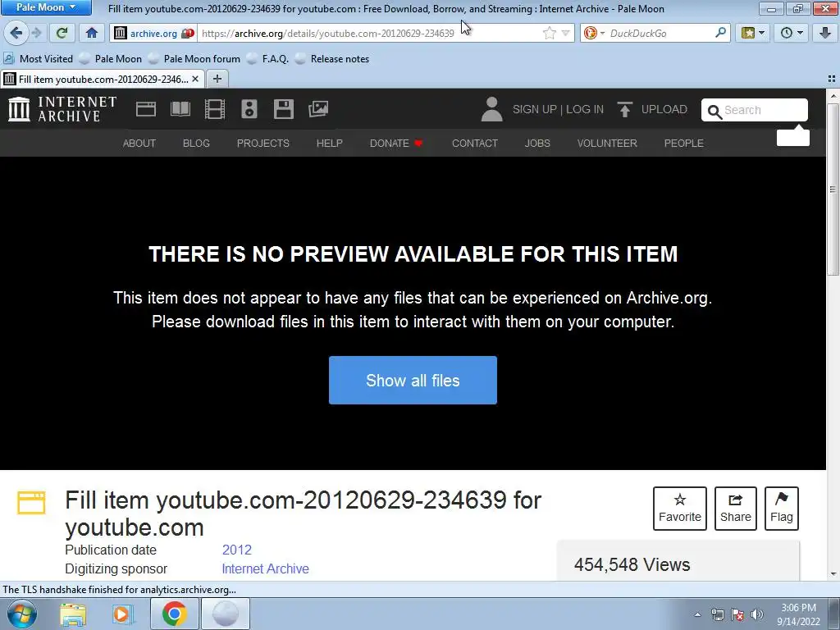Viewport: 840px width, 630px height.
Task: Open the URL history dropdown arrow
Action: 566,33
